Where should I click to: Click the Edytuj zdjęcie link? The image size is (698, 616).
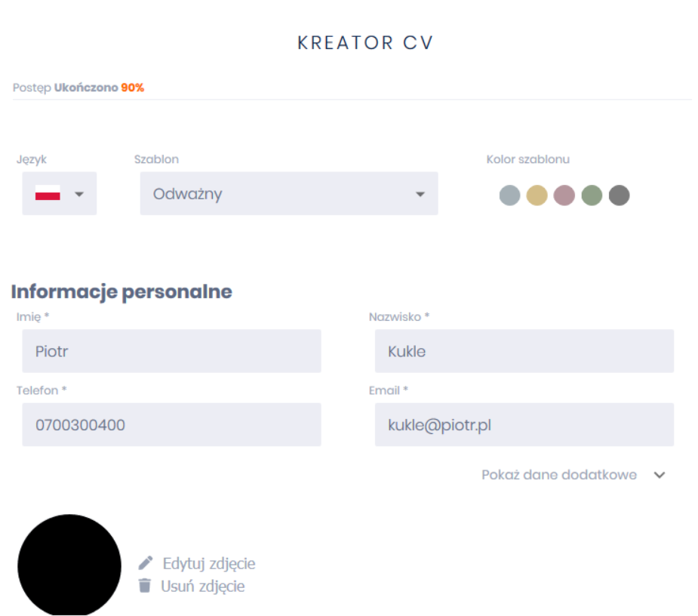[x=209, y=563]
